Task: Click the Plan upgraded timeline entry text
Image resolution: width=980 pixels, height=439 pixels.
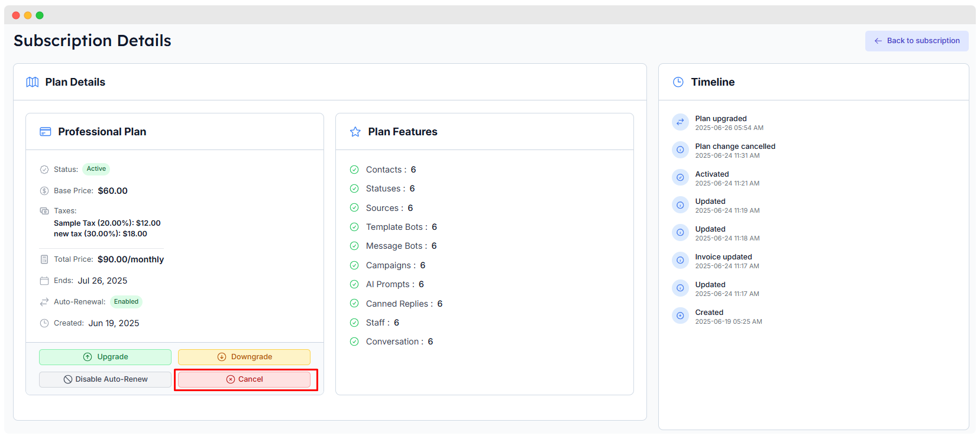Action: tap(721, 119)
